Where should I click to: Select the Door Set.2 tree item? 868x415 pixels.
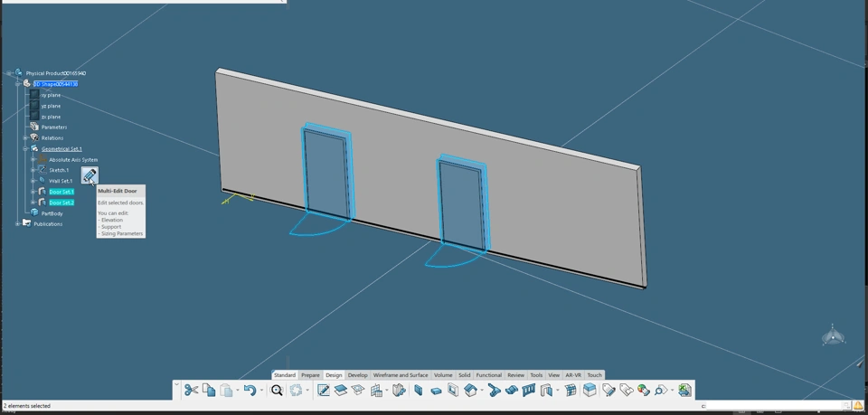[x=61, y=203]
